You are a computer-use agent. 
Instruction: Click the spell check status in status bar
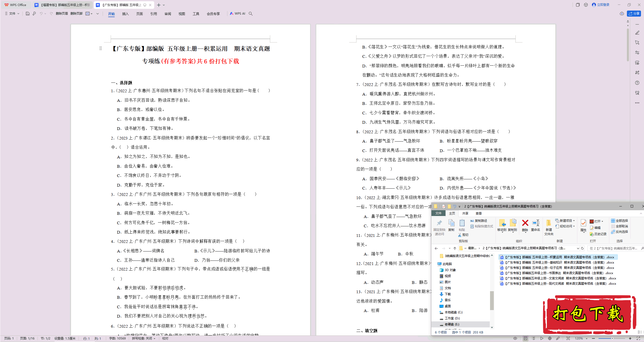point(143,338)
